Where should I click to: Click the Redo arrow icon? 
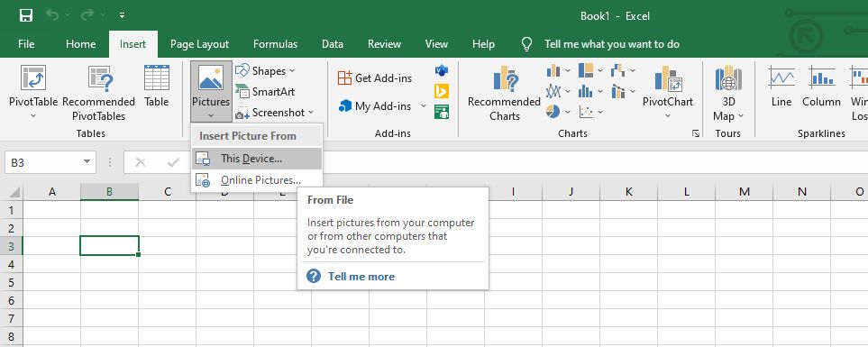(x=87, y=15)
